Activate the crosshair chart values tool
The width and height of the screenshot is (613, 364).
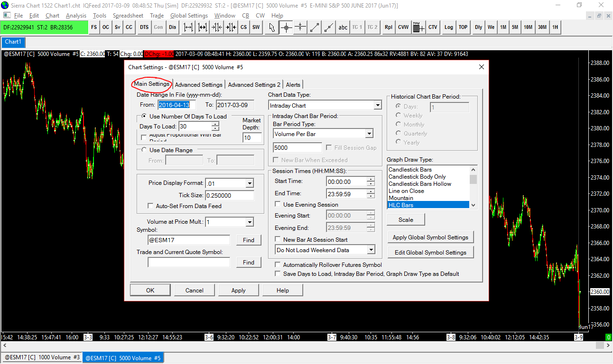click(x=286, y=27)
